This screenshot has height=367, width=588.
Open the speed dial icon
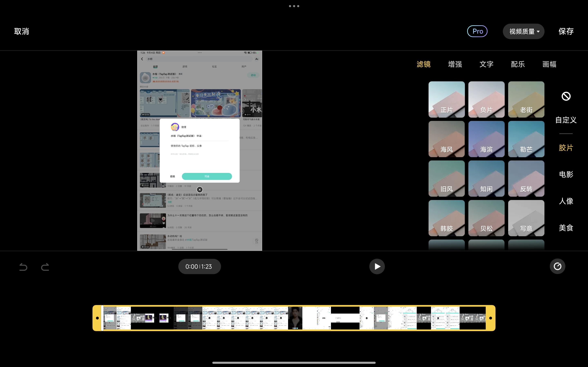coord(557,266)
